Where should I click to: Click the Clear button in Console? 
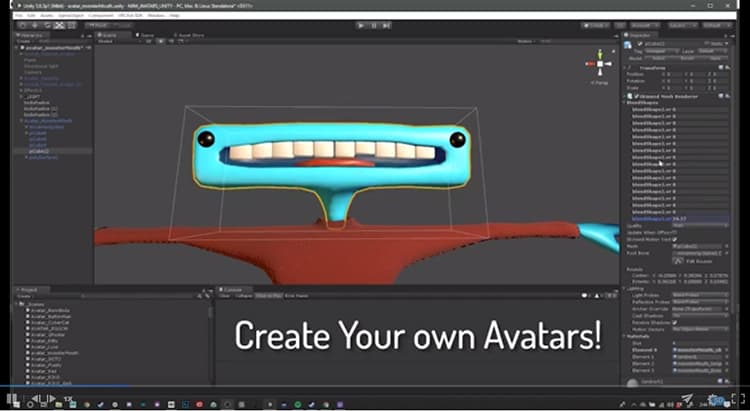point(224,296)
